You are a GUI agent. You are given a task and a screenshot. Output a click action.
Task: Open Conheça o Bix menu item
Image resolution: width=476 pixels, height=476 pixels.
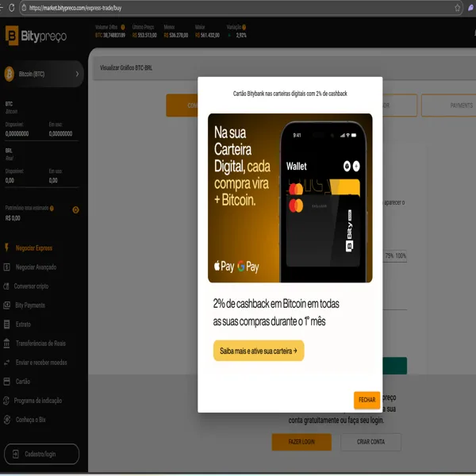click(x=30, y=420)
